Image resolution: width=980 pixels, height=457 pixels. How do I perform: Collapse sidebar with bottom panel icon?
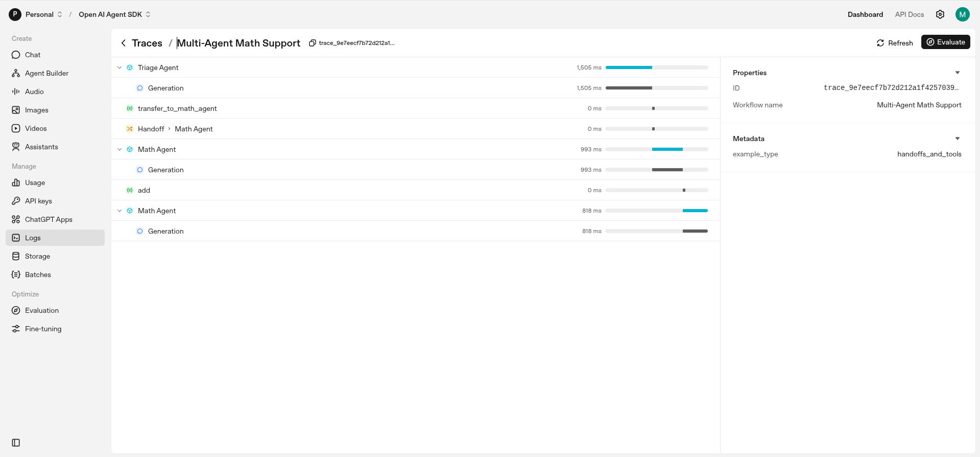[16, 443]
